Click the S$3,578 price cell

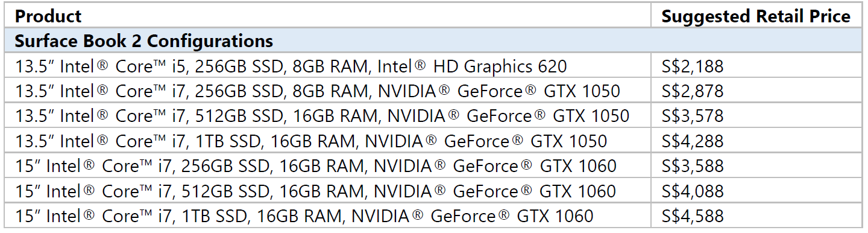click(756, 116)
